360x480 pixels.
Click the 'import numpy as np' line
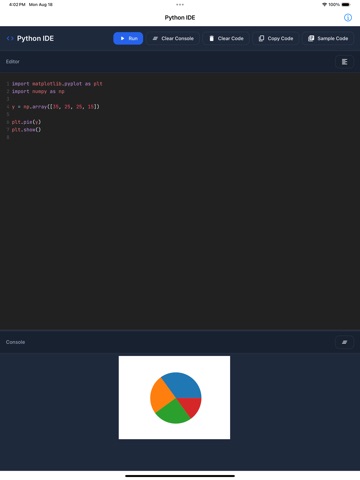click(x=38, y=91)
